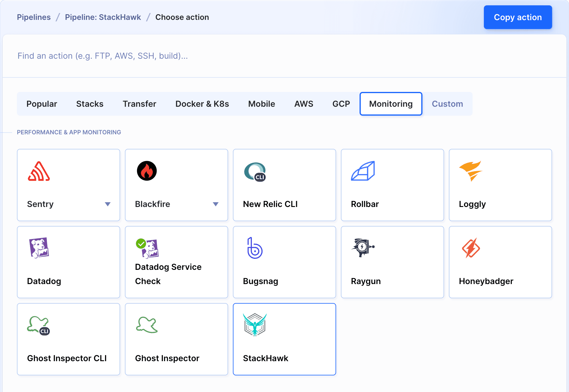This screenshot has width=569, height=392.
Task: Select the GCP tab
Action: coord(341,104)
